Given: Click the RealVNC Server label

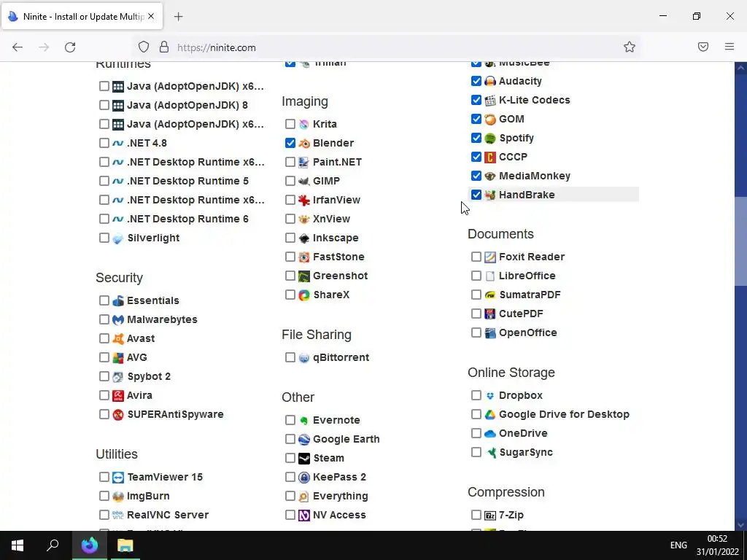Looking at the screenshot, I should (168, 516).
